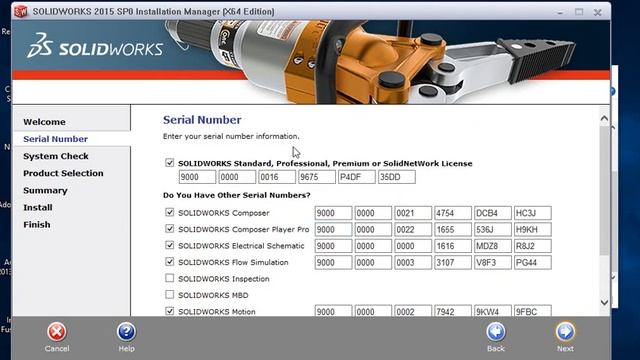Click Flow Simulation field V8F3
The width and height of the screenshot is (640, 360).
[493, 262]
